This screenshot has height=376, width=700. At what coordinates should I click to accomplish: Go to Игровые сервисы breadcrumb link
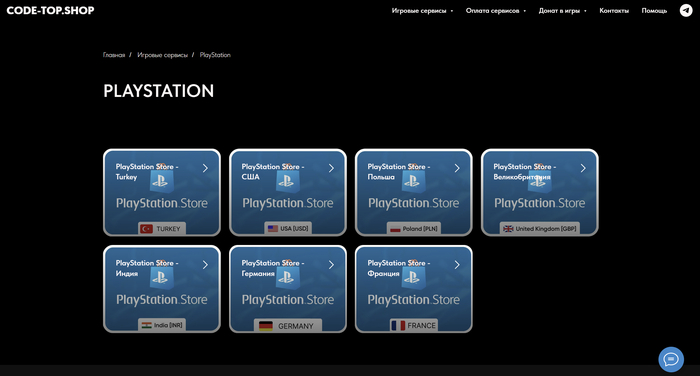[x=162, y=55]
